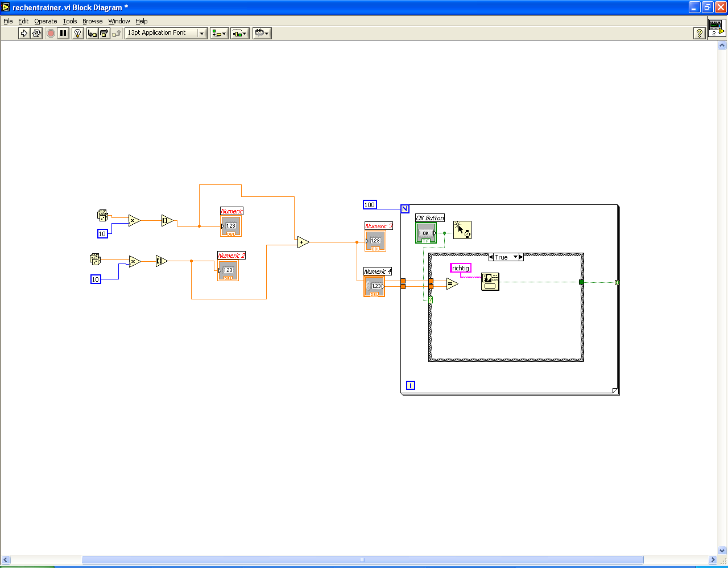Select the rounding node before Numeric 2
This screenshot has height=568, width=728.
click(x=162, y=261)
